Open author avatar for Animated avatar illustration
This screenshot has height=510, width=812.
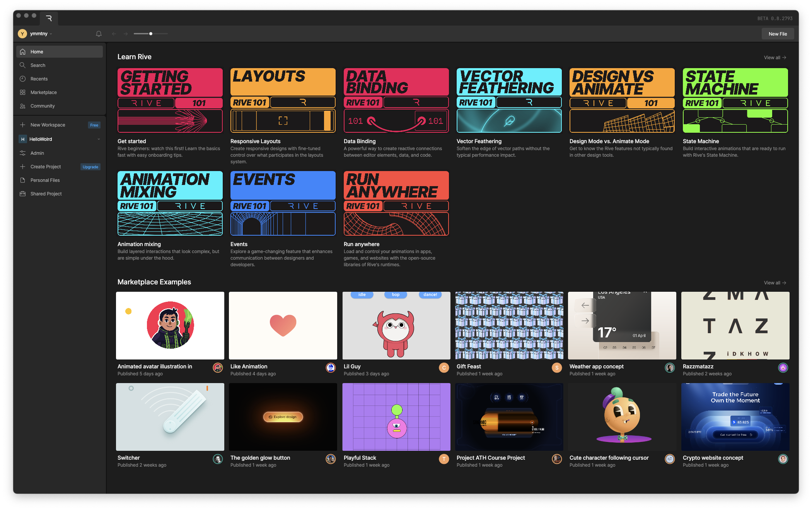tap(218, 368)
